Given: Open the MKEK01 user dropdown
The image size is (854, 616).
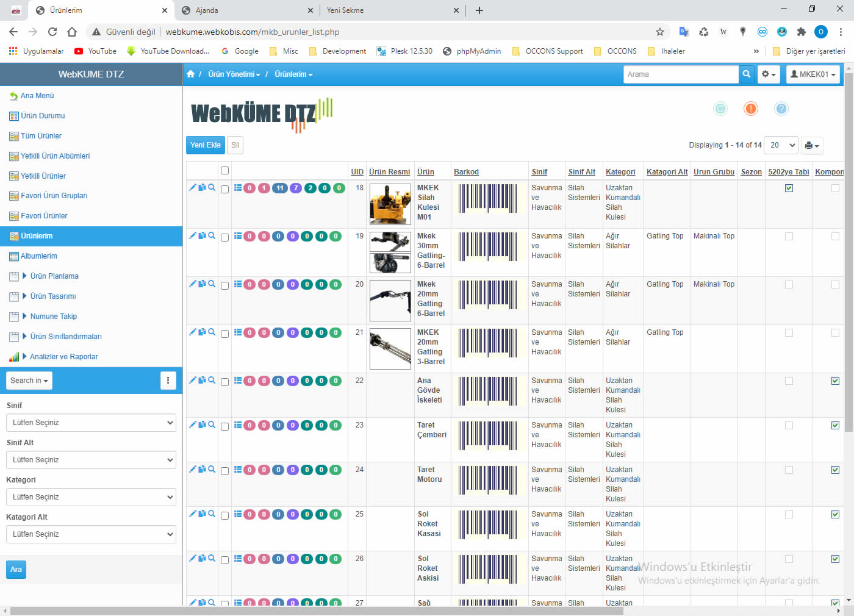Looking at the screenshot, I should coord(813,74).
